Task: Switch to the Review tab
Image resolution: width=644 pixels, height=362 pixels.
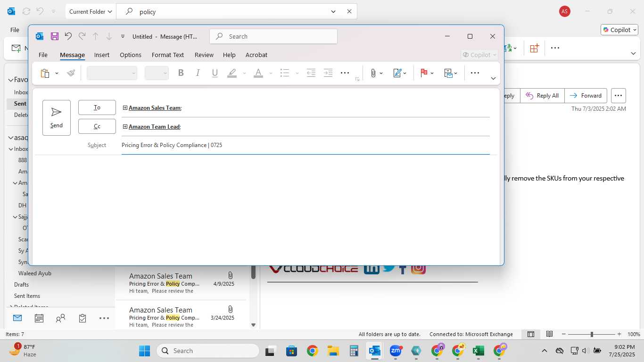Action: point(204,55)
